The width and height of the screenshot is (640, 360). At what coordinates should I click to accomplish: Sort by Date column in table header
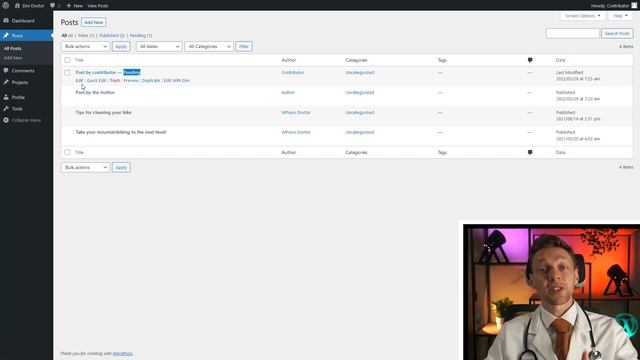tap(560, 60)
